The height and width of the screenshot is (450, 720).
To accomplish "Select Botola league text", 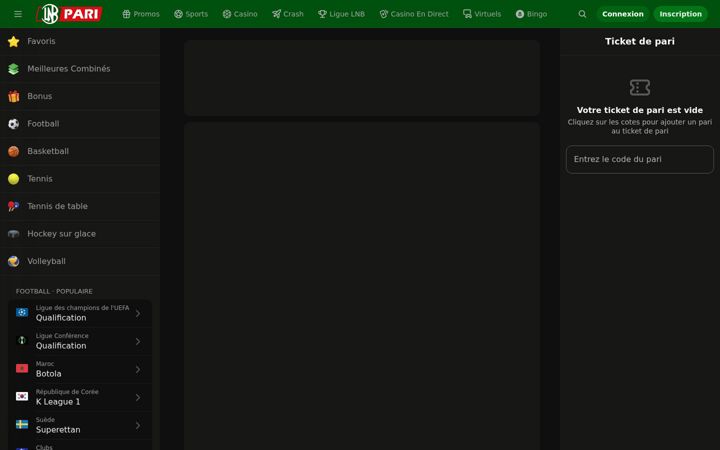I will (49, 374).
